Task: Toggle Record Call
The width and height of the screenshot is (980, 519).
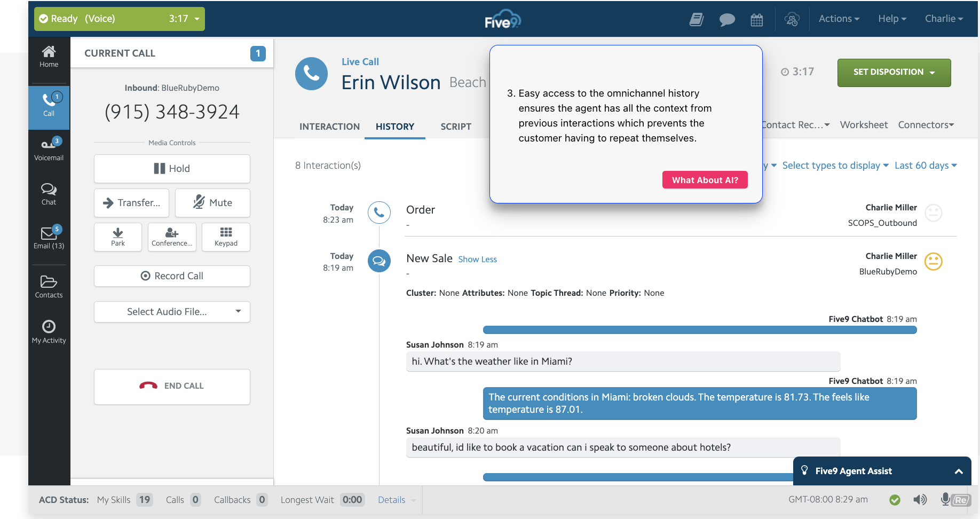Action: 172,276
